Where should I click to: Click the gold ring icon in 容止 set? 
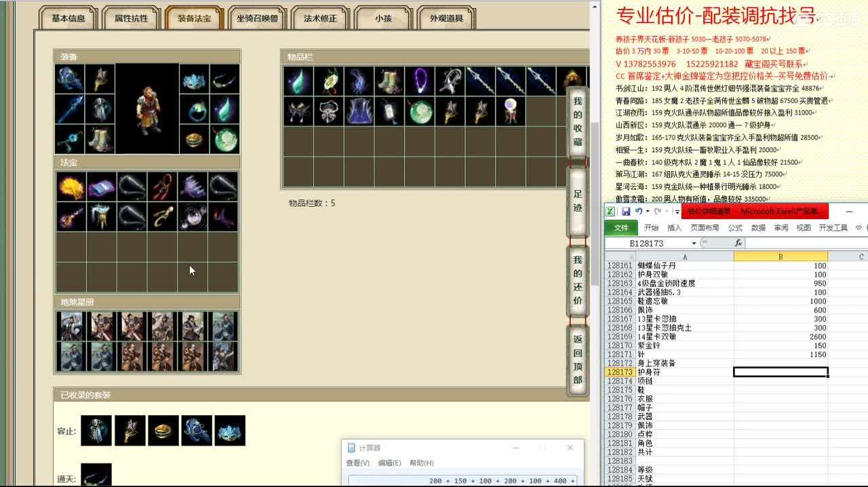coord(163,431)
